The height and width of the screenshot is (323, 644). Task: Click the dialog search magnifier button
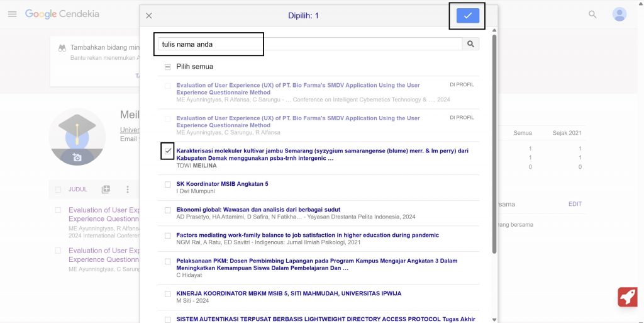[x=470, y=44]
